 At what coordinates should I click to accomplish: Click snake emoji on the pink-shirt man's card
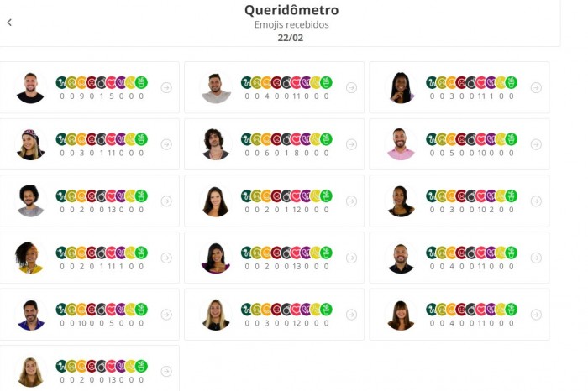coord(431,139)
